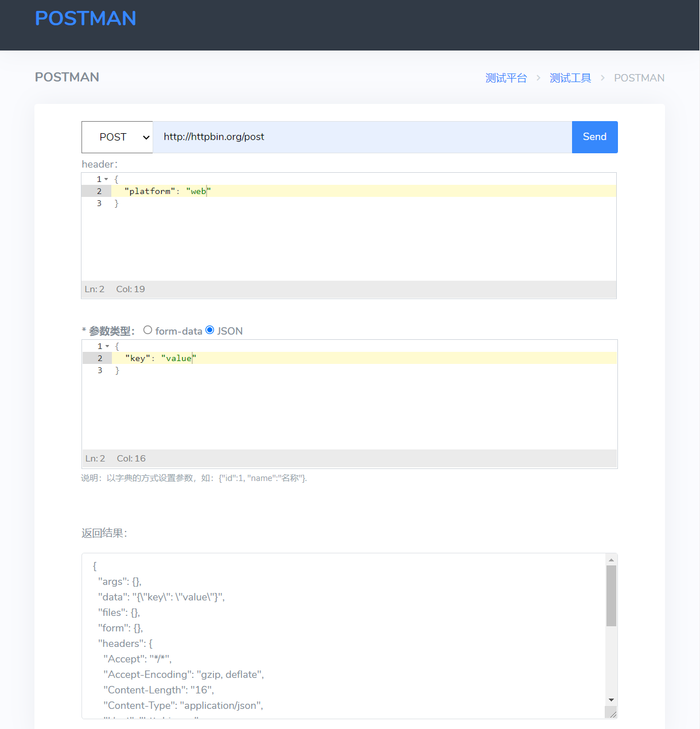Screen dimensions: 700x729
Task: Click the resize handle of result textarea
Action: pos(613,714)
